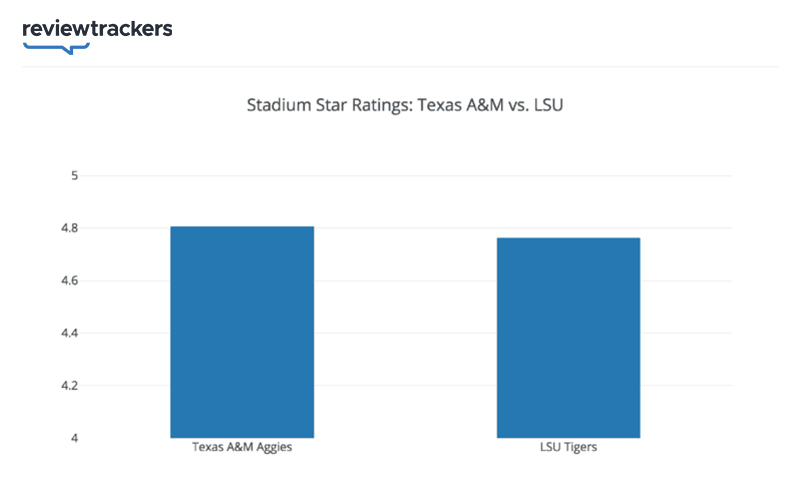Click the top edge of Tigers bar
800x501 pixels.
(x=568, y=238)
